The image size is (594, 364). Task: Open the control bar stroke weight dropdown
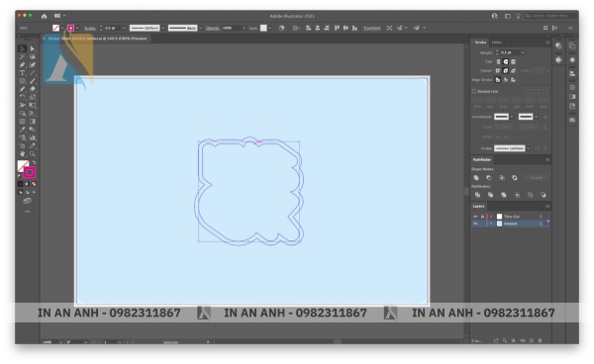124,28
